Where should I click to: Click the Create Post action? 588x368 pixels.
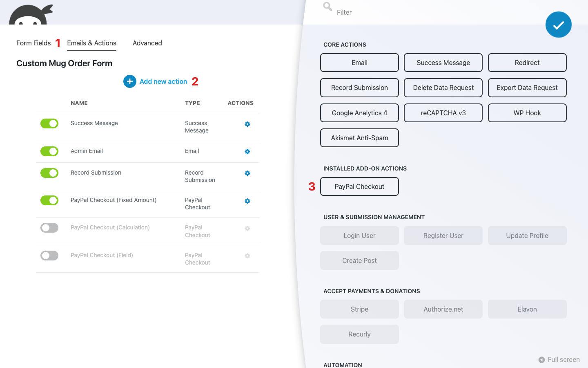359,260
